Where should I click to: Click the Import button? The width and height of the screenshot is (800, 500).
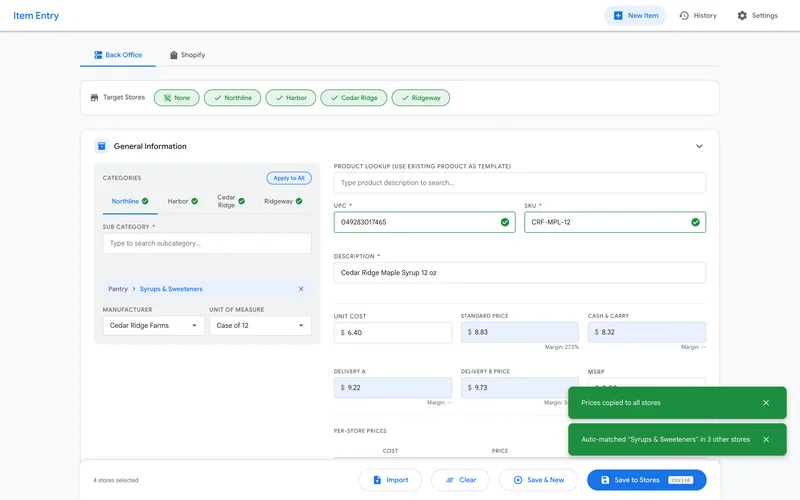pyautogui.click(x=390, y=480)
